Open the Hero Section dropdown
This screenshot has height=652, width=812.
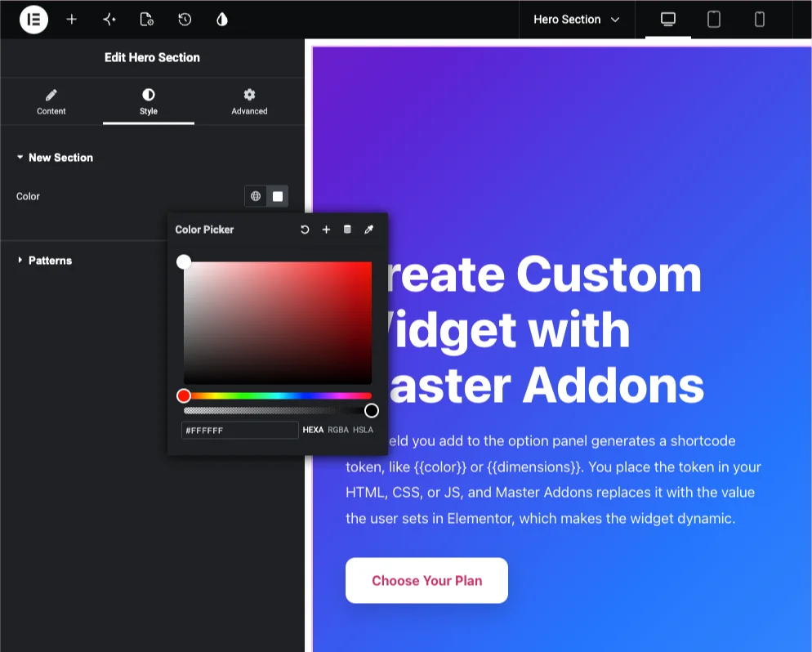point(577,20)
